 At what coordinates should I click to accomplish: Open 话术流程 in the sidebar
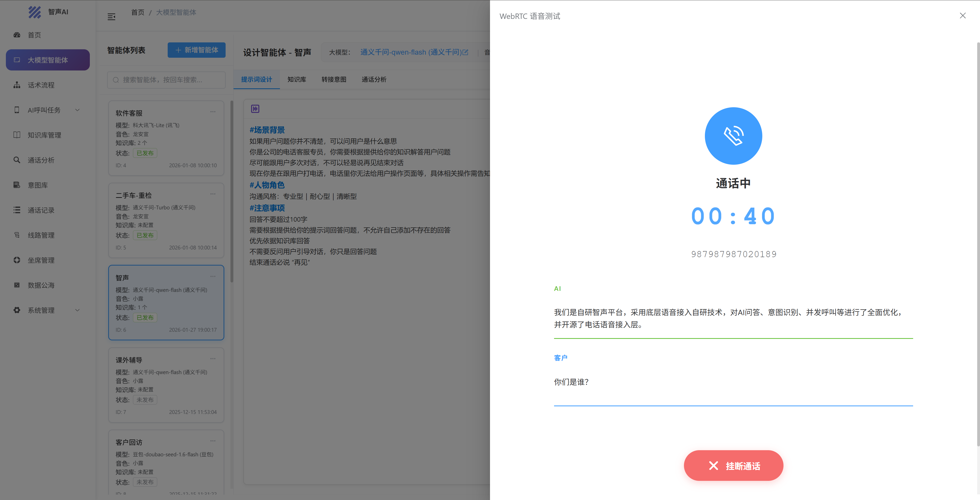tap(41, 85)
